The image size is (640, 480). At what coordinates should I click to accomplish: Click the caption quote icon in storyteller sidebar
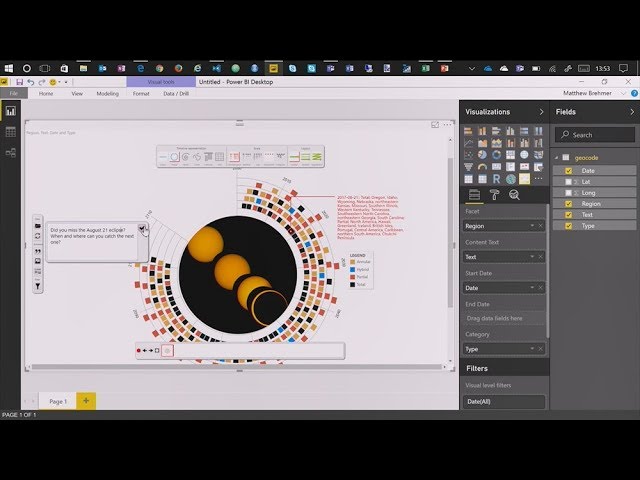coord(38,251)
